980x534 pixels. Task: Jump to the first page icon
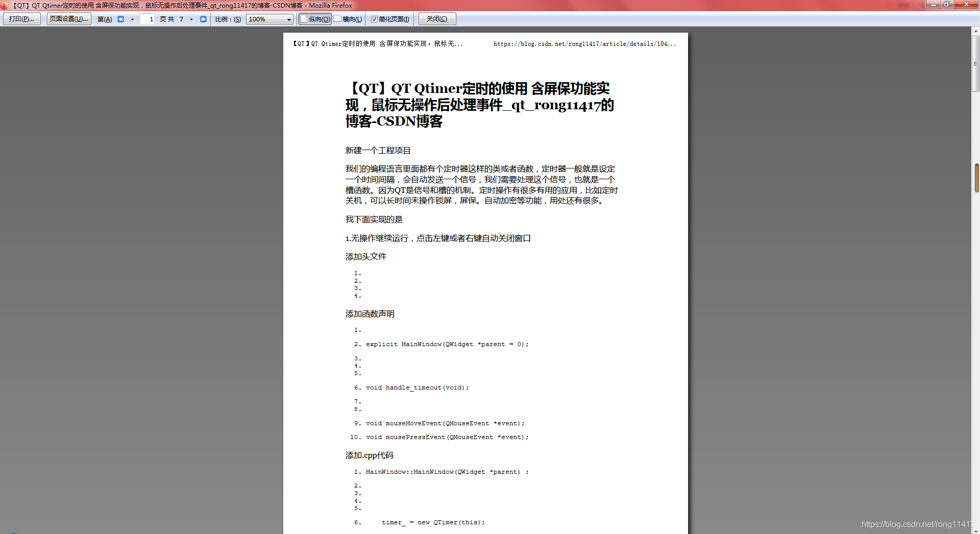pyautogui.click(x=121, y=19)
